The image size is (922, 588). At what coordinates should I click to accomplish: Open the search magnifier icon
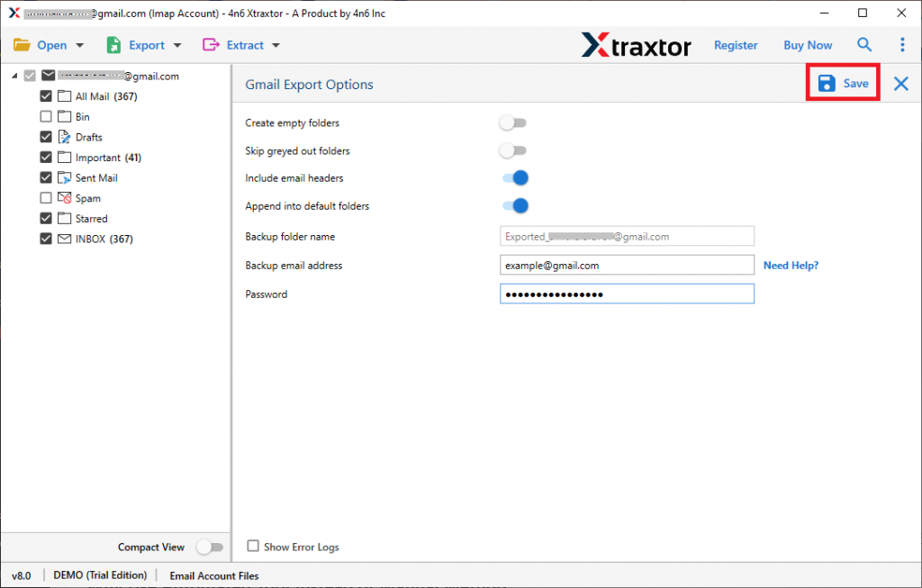click(864, 44)
